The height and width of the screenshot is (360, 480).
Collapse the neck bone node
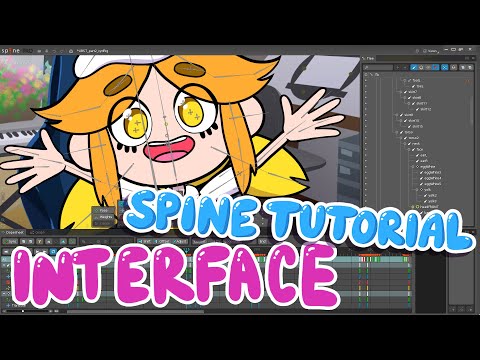click(x=405, y=144)
